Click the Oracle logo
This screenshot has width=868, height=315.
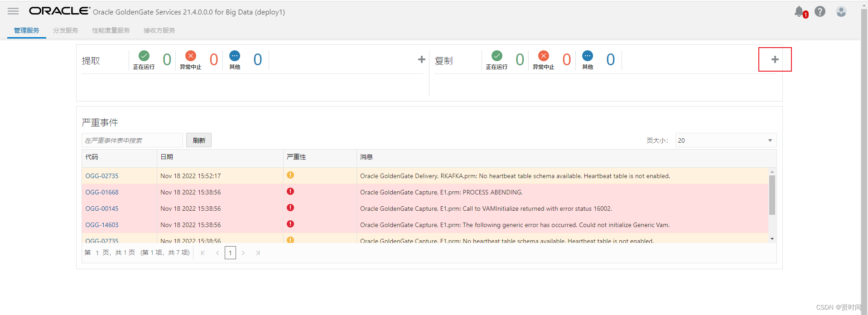click(x=60, y=11)
